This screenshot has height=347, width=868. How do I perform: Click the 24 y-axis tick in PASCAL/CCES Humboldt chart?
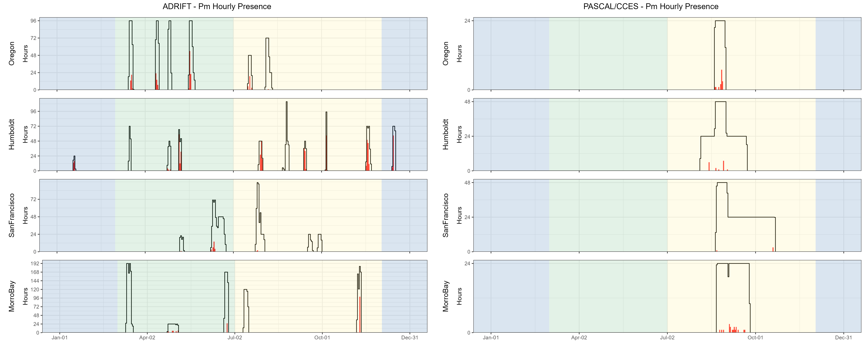point(467,136)
